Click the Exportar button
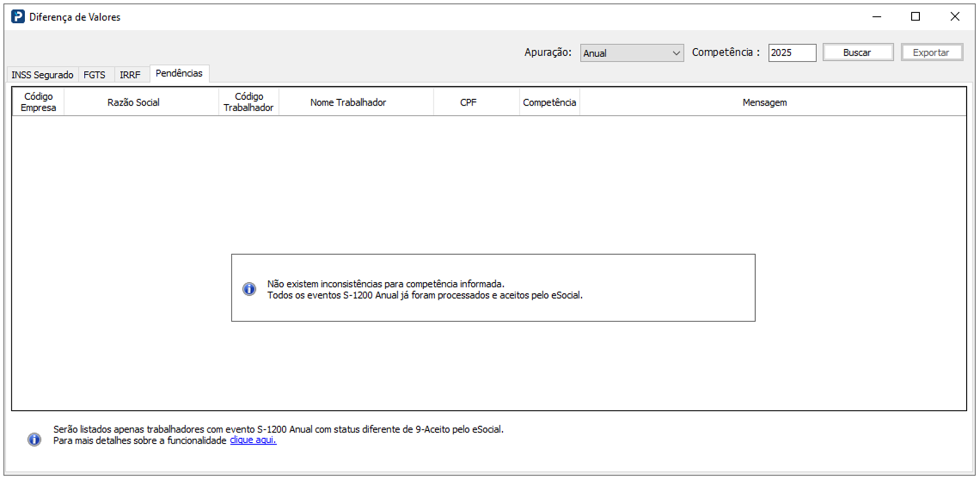 pos(931,52)
